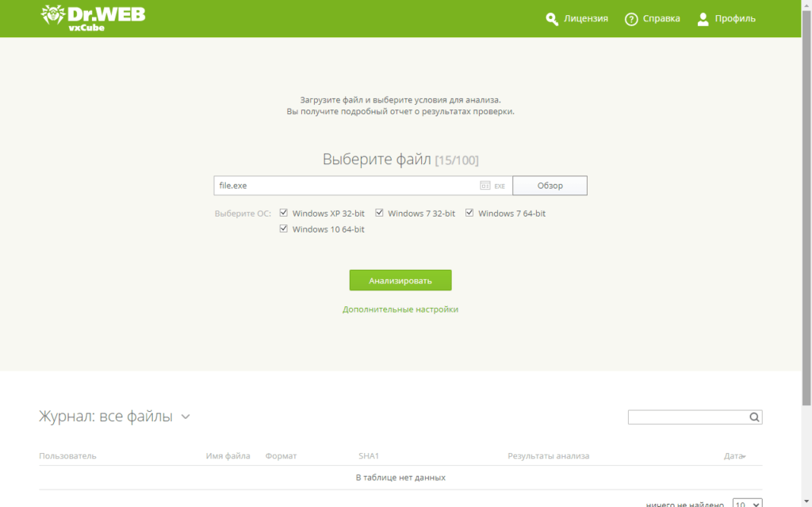The width and height of the screenshot is (812, 507).
Task: Open the rows-per-page dropdown showing 10
Action: 747,503
